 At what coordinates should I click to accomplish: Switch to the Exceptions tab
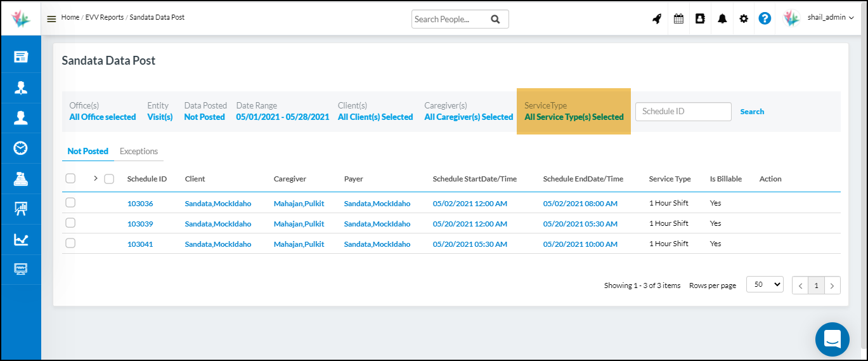pos(139,152)
